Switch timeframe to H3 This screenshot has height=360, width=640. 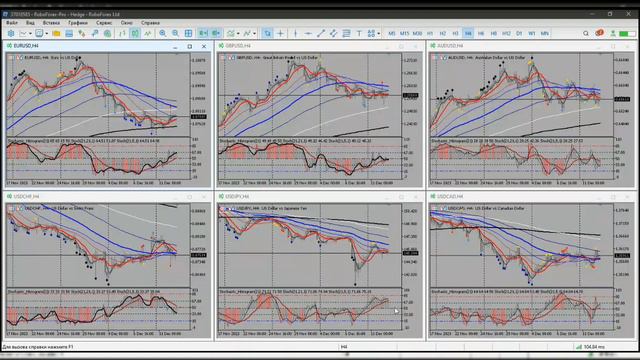pyautogui.click(x=455, y=33)
